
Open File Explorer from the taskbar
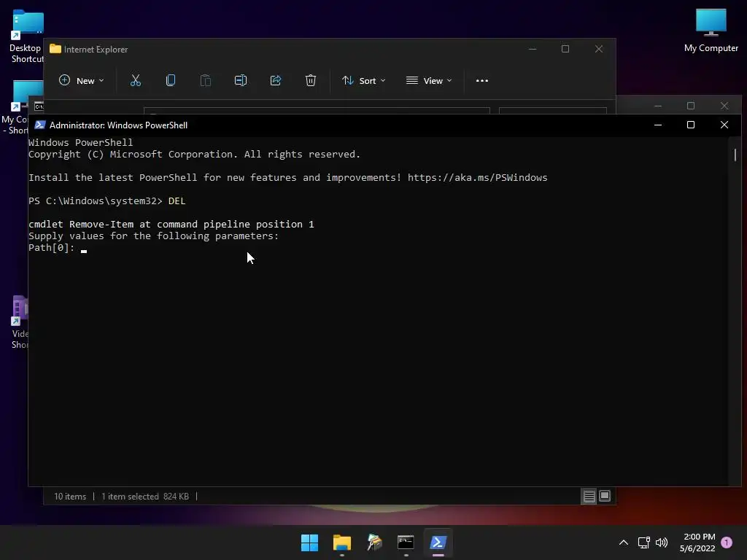coord(342,542)
